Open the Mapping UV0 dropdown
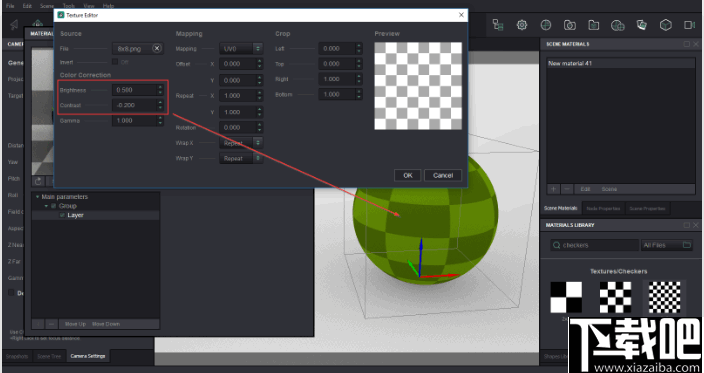 241,48
